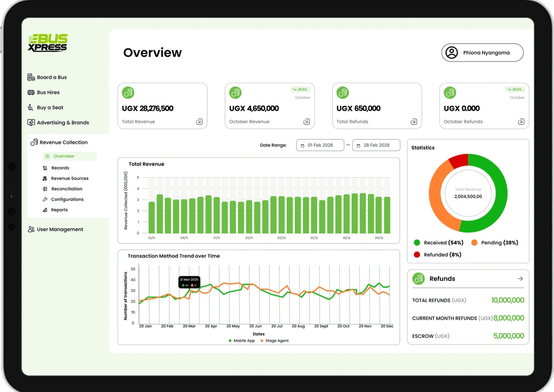Open the start date picker 01 Feb 2026
Image resolution: width=554 pixels, height=392 pixels.
320,145
